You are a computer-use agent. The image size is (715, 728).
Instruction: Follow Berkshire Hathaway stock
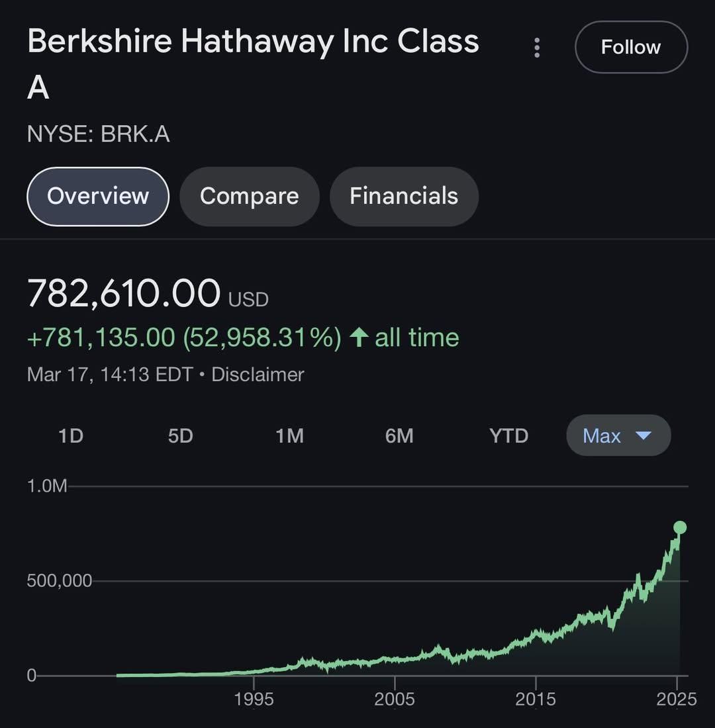click(631, 48)
